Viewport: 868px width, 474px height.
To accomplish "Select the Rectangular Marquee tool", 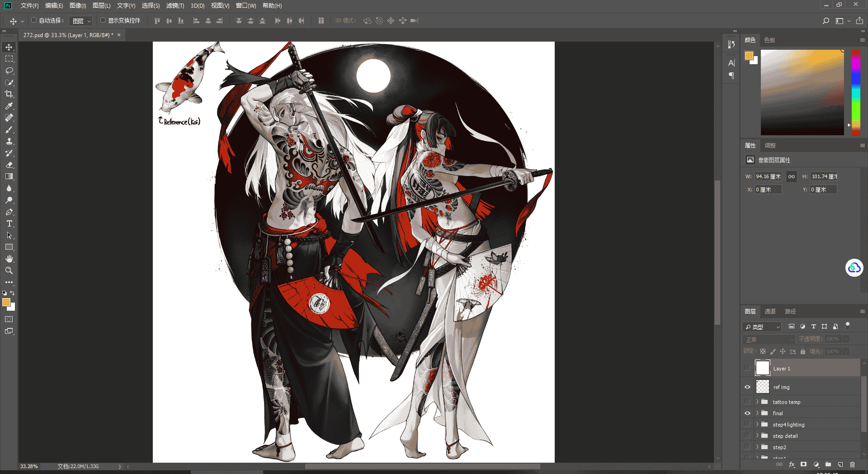I will [9, 59].
